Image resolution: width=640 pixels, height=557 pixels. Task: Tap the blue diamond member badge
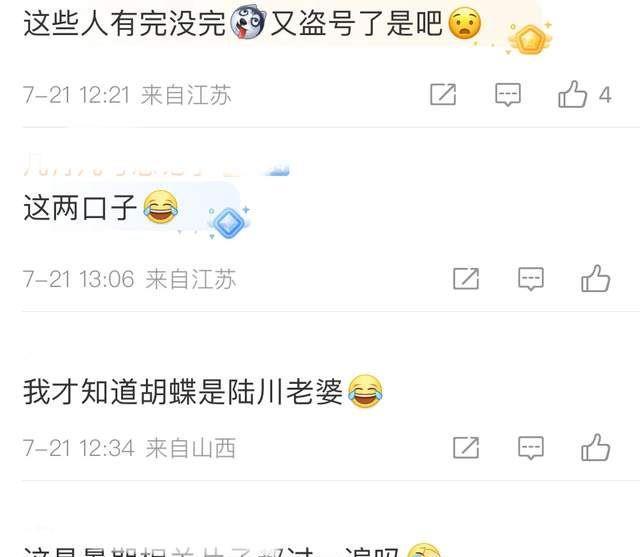coord(229,222)
